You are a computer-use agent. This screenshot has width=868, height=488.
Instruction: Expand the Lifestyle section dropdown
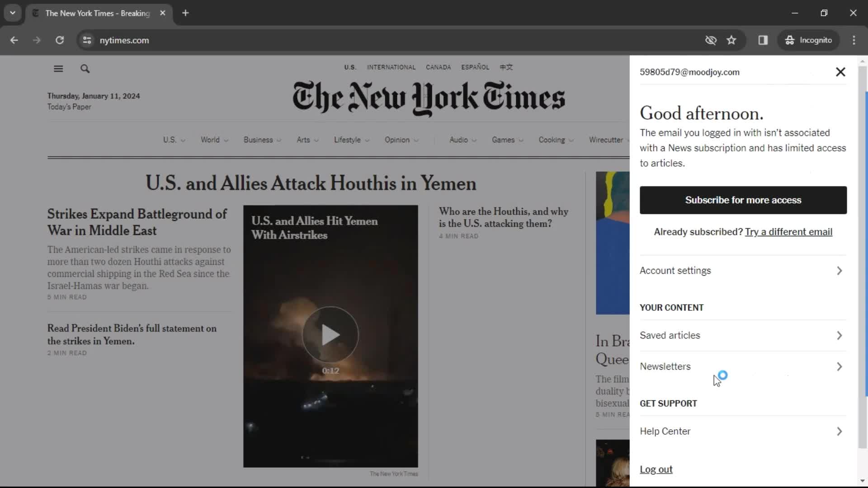coord(352,140)
